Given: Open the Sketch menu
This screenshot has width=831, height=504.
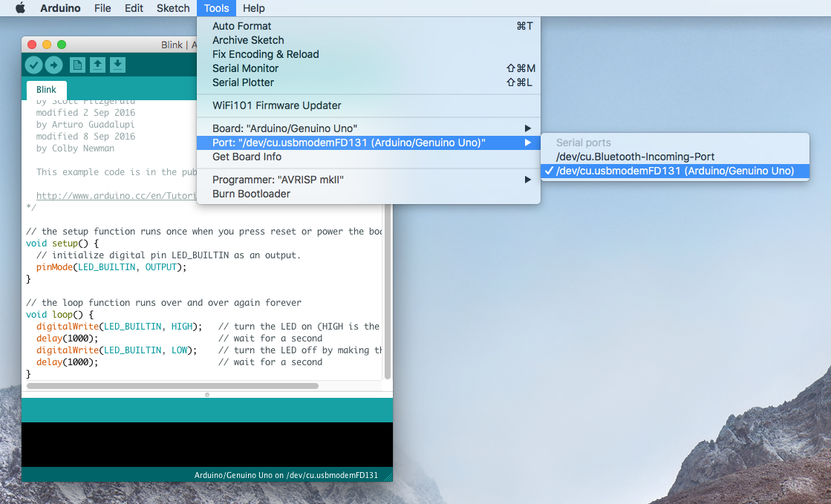Looking at the screenshot, I should click(173, 8).
